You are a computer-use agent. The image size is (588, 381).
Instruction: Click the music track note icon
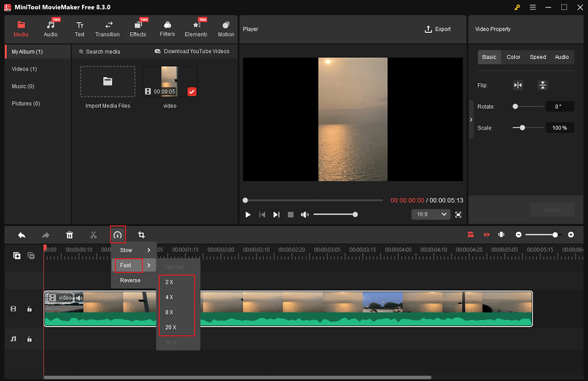(x=13, y=339)
